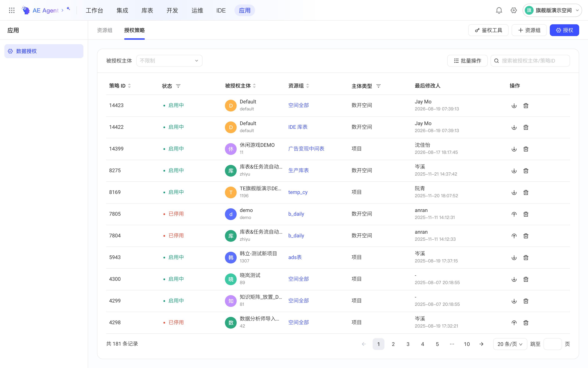
Task: Click the 鉴权工具 button
Action: [488, 30]
